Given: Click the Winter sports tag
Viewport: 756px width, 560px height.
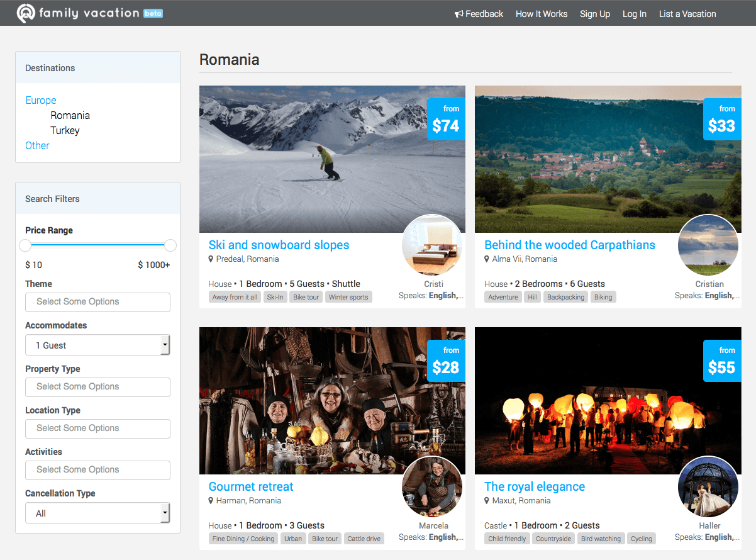Looking at the screenshot, I should coord(348,297).
